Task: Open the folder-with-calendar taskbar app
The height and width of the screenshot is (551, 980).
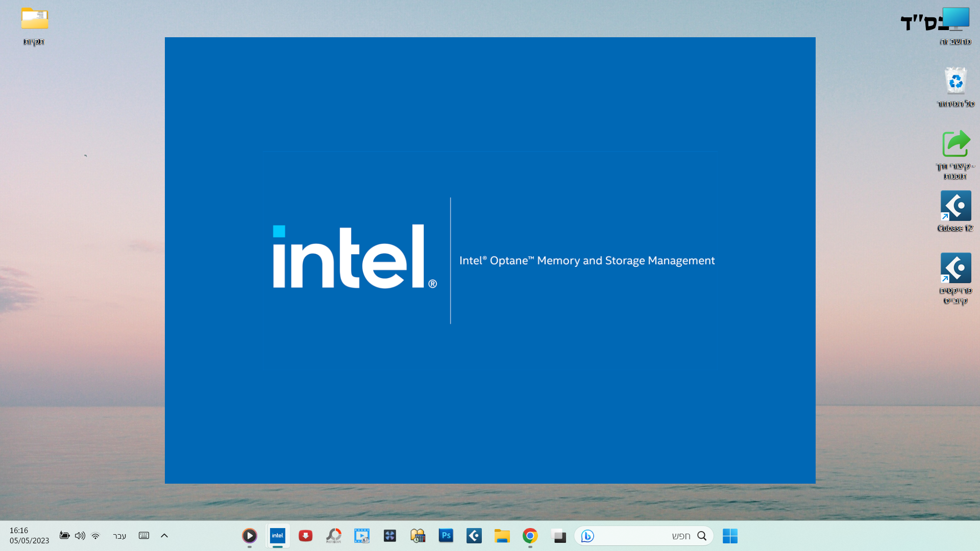Action: click(x=418, y=536)
